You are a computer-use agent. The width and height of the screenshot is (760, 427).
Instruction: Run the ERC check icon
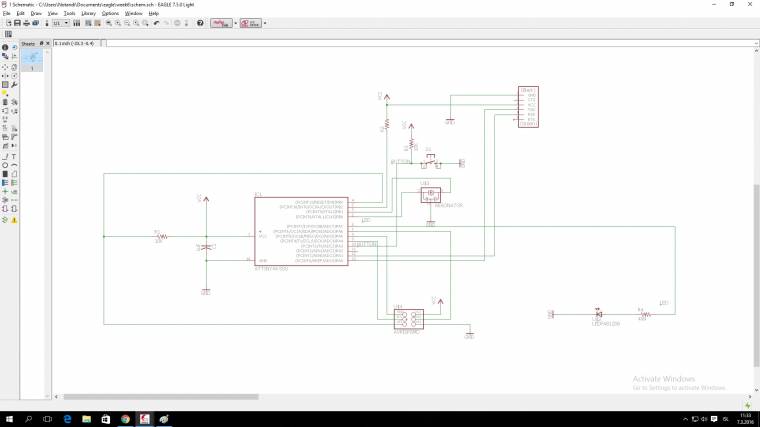[5, 220]
